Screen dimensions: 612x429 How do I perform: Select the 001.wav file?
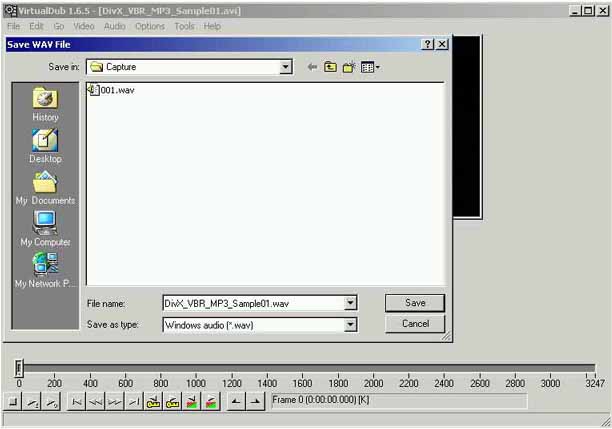coord(112,90)
